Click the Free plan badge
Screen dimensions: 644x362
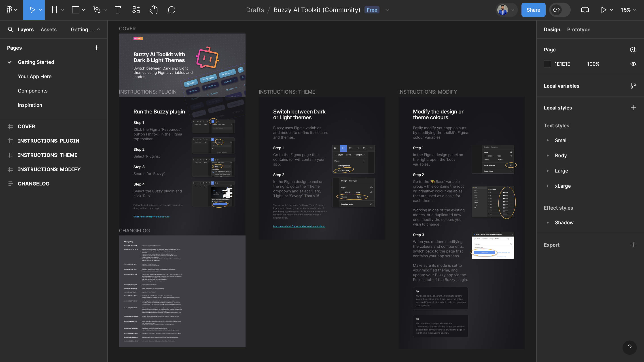pos(372,10)
